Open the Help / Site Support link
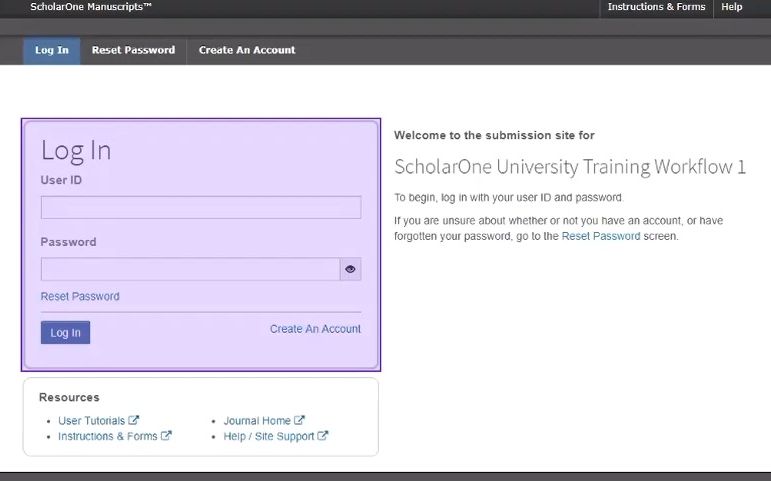 (269, 436)
